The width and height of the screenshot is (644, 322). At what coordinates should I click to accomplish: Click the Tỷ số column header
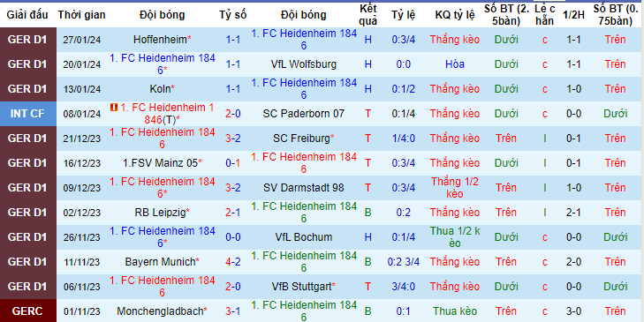(233, 15)
